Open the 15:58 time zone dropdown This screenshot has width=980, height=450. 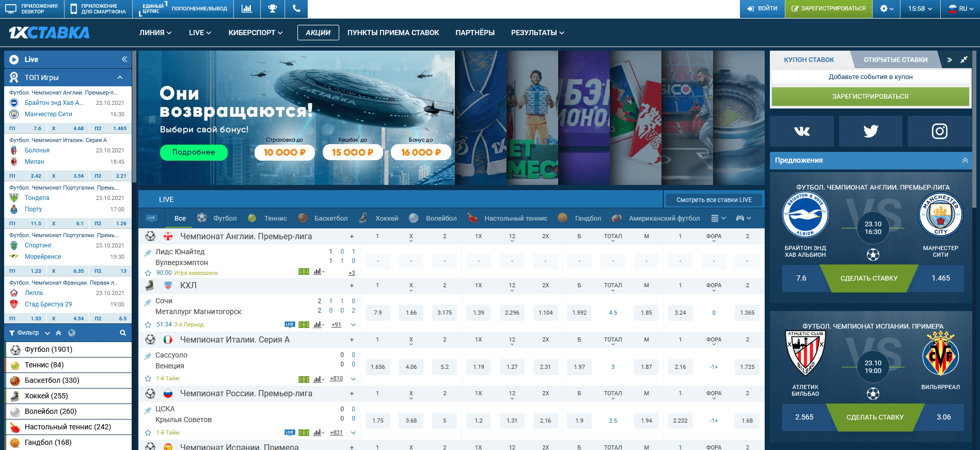click(x=920, y=9)
